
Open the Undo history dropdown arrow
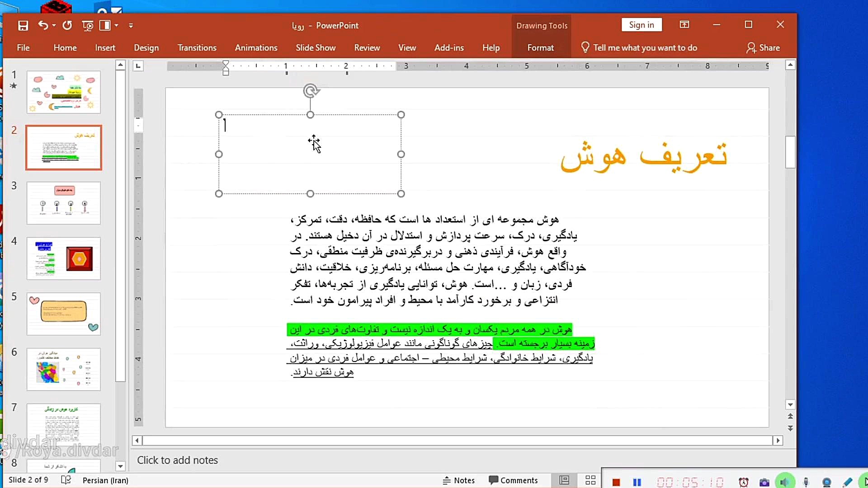(54, 25)
